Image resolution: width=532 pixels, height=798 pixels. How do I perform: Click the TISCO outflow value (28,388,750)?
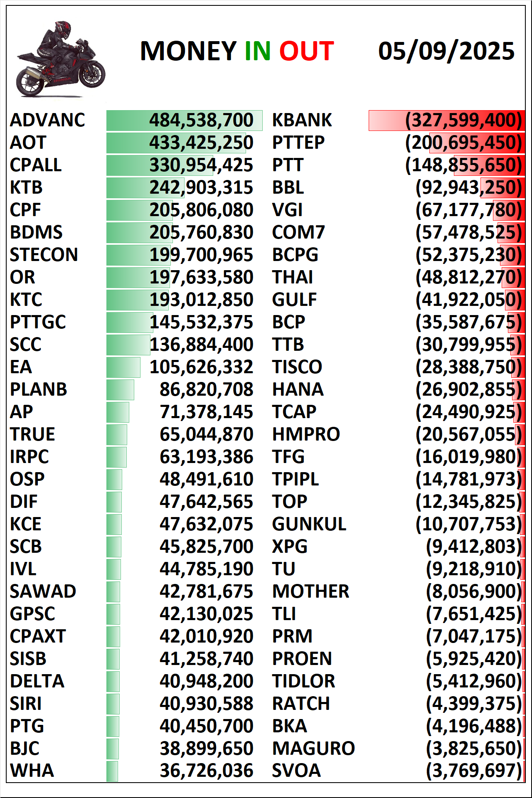pos(469,367)
